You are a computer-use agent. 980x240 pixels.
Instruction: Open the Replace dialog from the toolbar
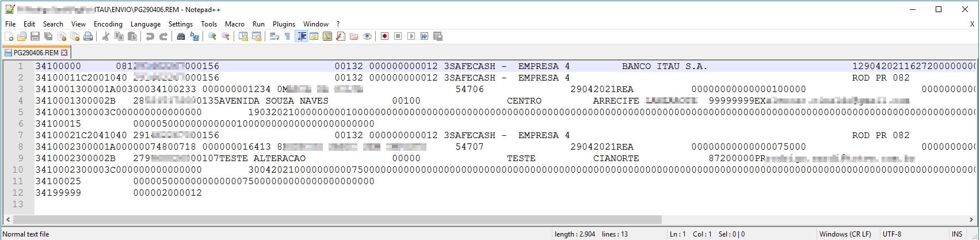point(195,36)
